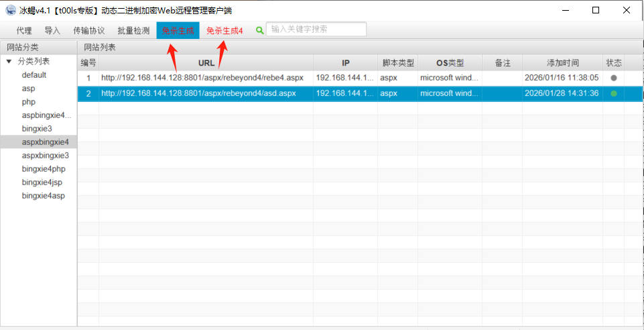Image resolution: width=644 pixels, height=330 pixels.
Task: Select the php category
Action: (29, 102)
